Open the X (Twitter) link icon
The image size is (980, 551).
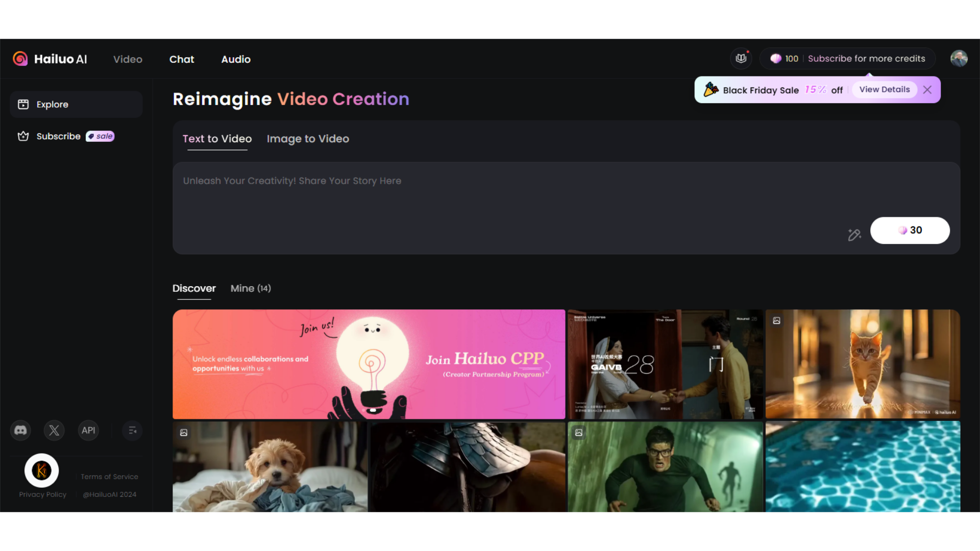(x=54, y=431)
